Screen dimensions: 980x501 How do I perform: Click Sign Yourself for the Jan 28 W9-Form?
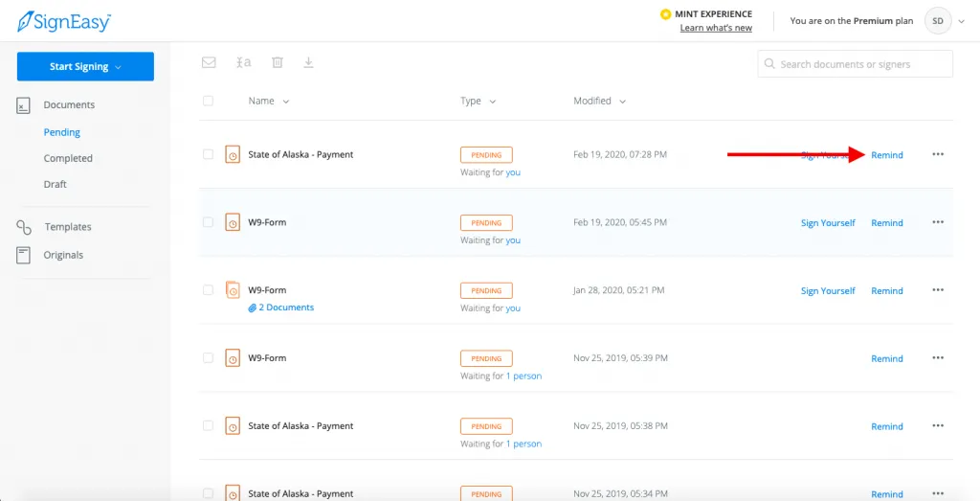[828, 291]
